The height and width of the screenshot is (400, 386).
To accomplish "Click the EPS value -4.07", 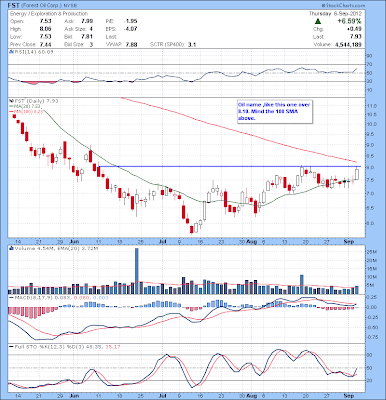I will click(x=130, y=29).
